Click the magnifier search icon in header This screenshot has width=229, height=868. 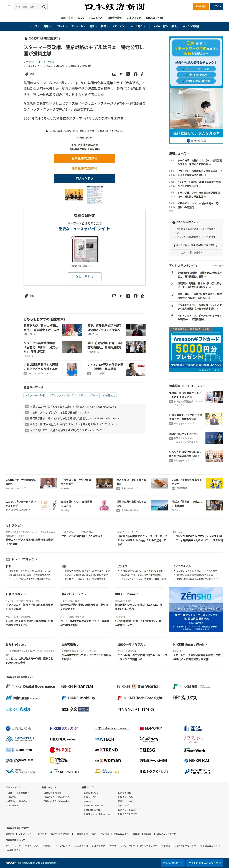44,7
